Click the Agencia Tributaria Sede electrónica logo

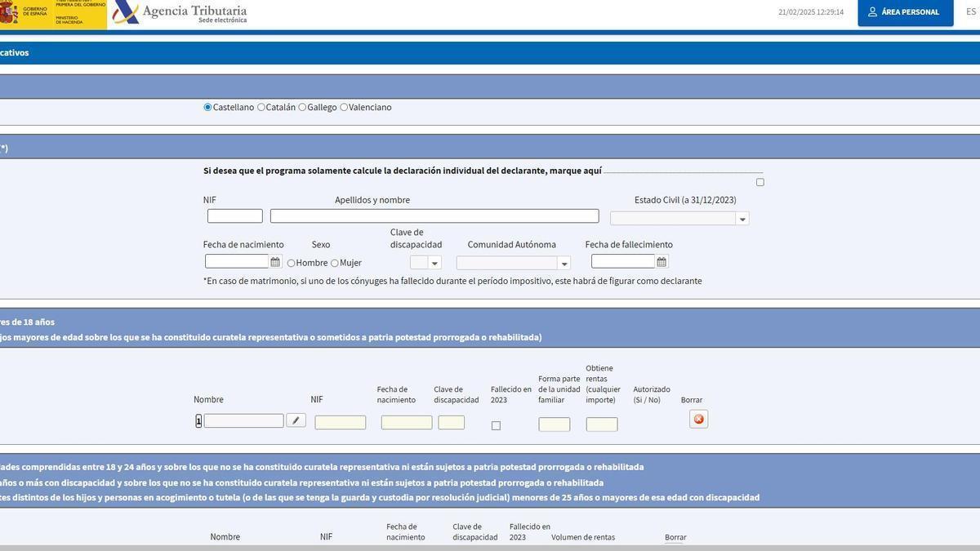180,11
